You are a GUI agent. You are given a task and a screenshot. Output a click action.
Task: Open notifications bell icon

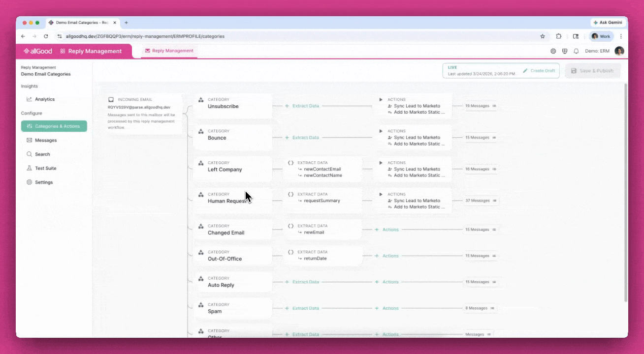tap(576, 51)
